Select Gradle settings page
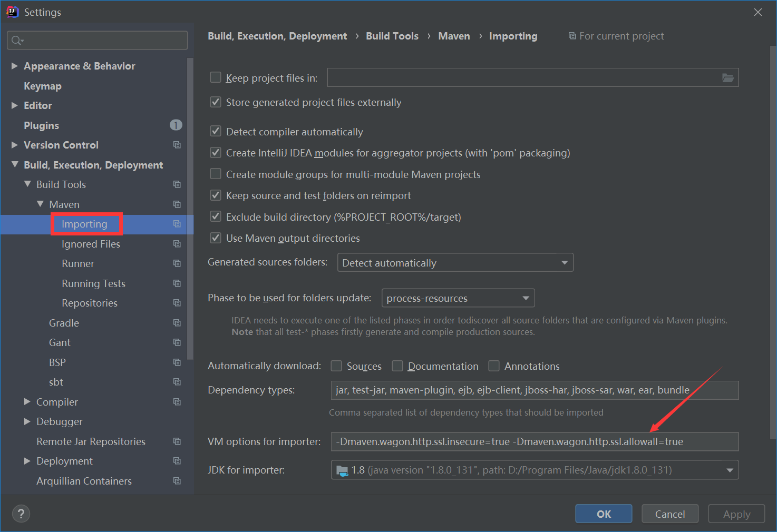 tap(64, 323)
